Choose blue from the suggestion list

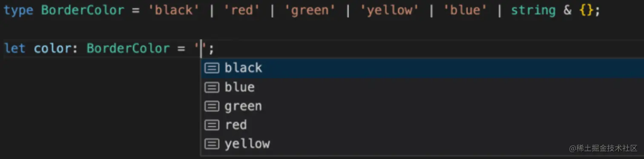422,87
